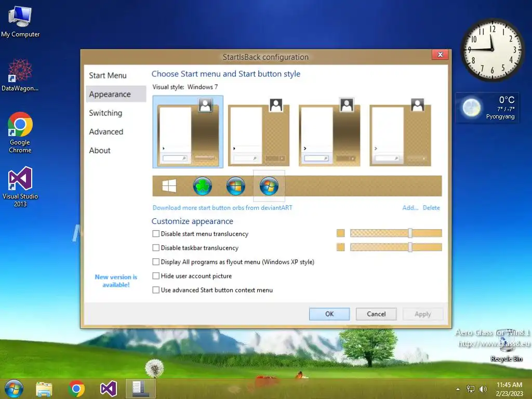Screen dimensions: 532x399
Task: Show hidden system tray icons
Action: 458,389
